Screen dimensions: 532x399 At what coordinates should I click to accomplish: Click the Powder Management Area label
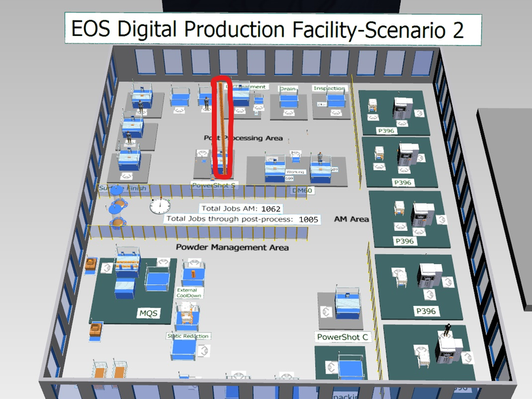pos(232,247)
